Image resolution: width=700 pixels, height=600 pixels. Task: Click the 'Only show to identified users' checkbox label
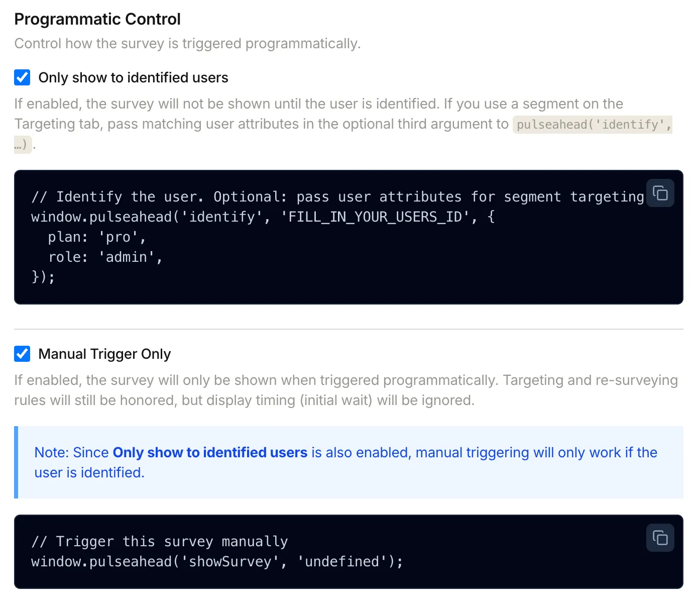coord(133,77)
